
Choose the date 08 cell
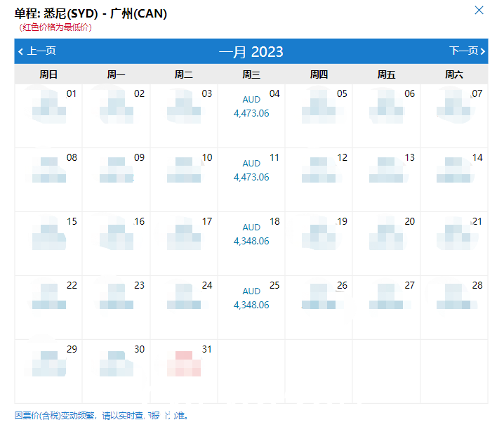(x=48, y=180)
